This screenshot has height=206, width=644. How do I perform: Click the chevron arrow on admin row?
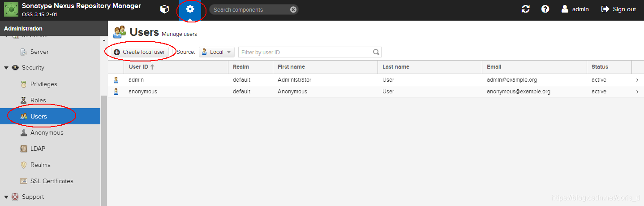coord(637,80)
